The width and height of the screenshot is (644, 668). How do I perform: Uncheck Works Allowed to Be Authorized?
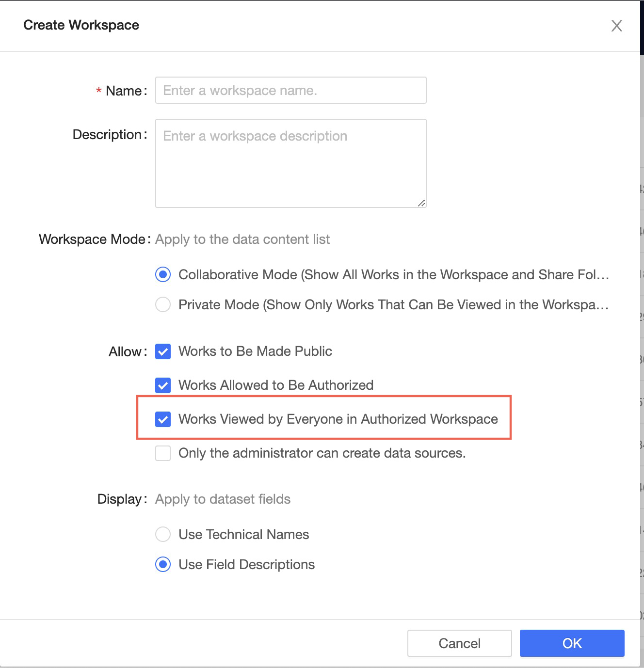click(x=163, y=385)
